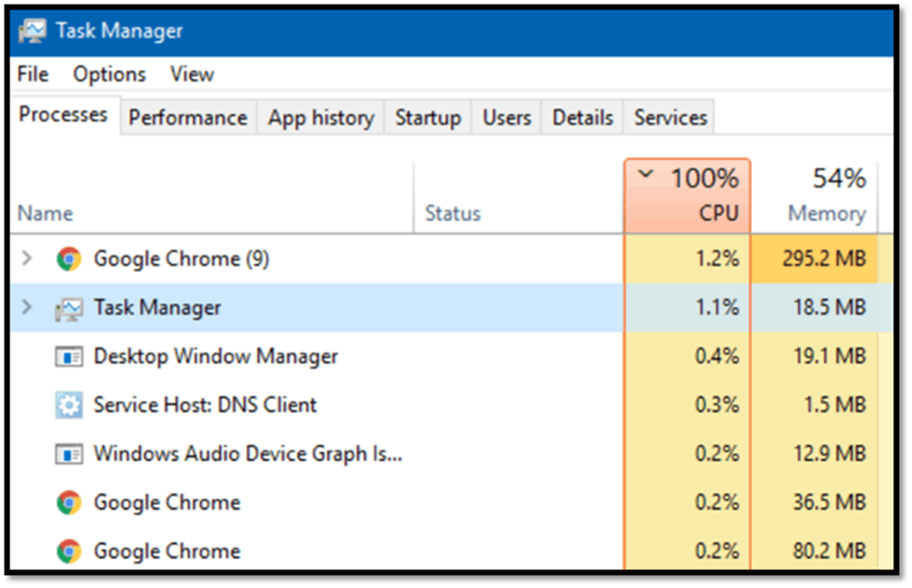912x588 pixels.
Task: Expand the Google Chrome (9) process group
Action: pos(26,258)
